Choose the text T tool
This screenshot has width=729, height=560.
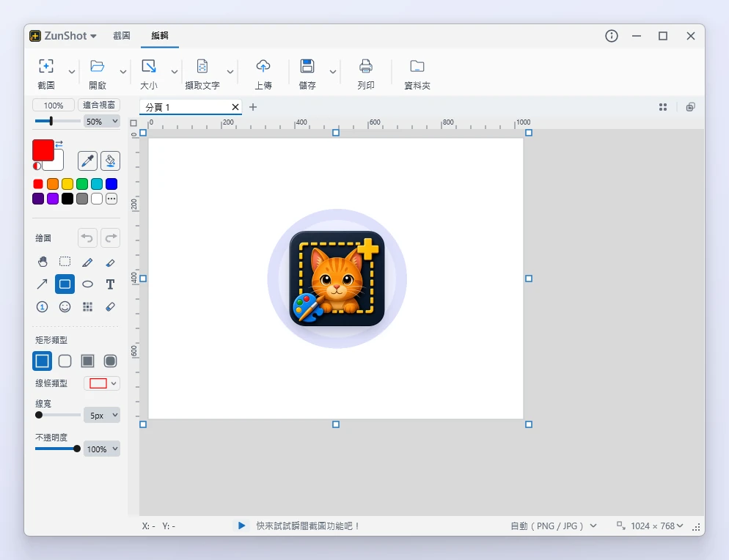[x=110, y=284]
